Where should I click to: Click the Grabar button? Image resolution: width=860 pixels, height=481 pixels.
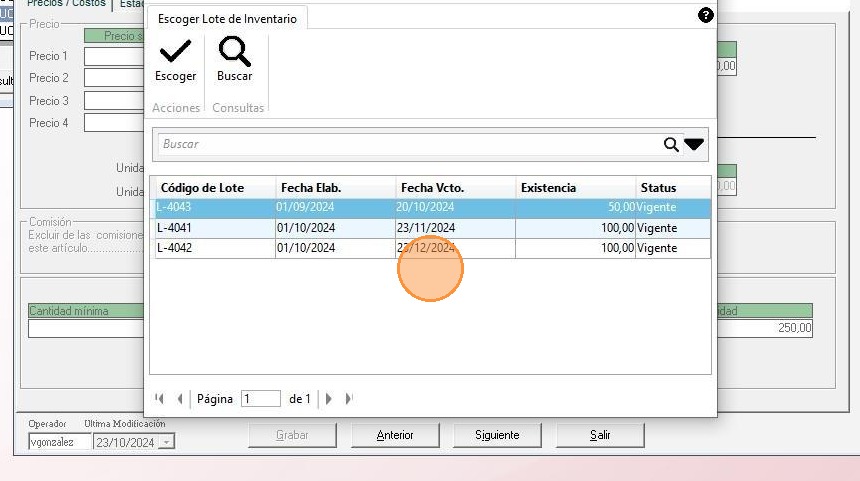[292, 435]
